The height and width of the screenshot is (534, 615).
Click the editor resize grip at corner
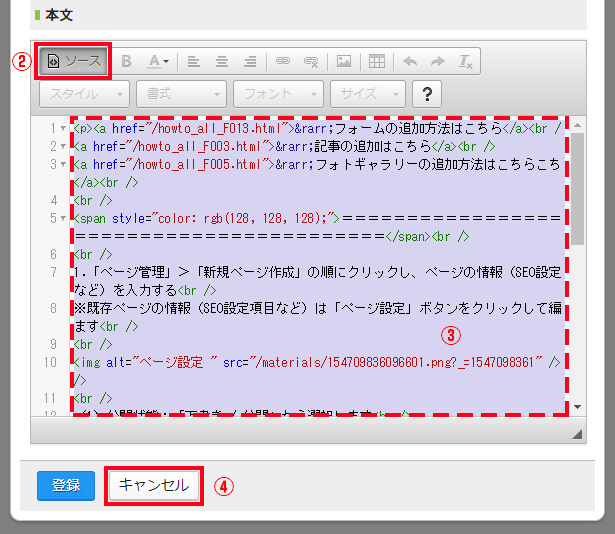(x=577, y=434)
